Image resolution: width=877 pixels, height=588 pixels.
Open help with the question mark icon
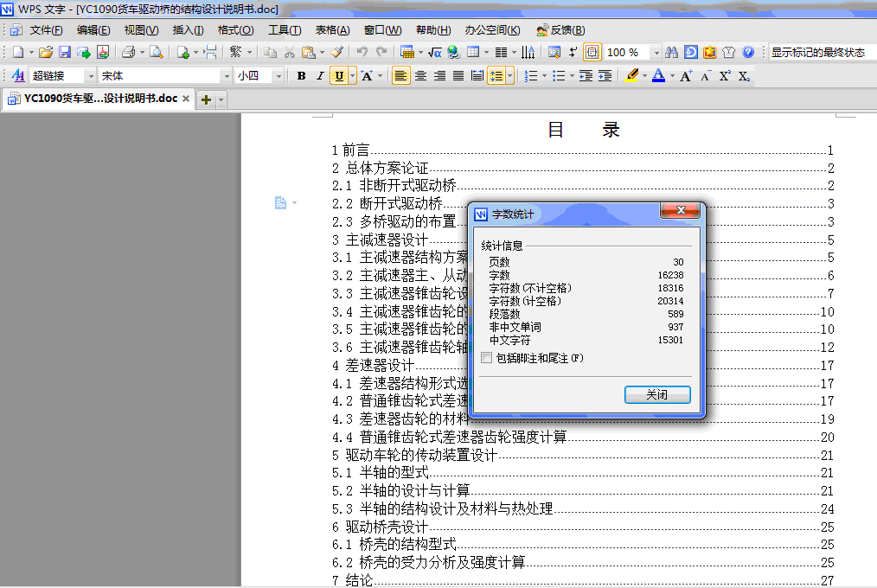[748, 53]
